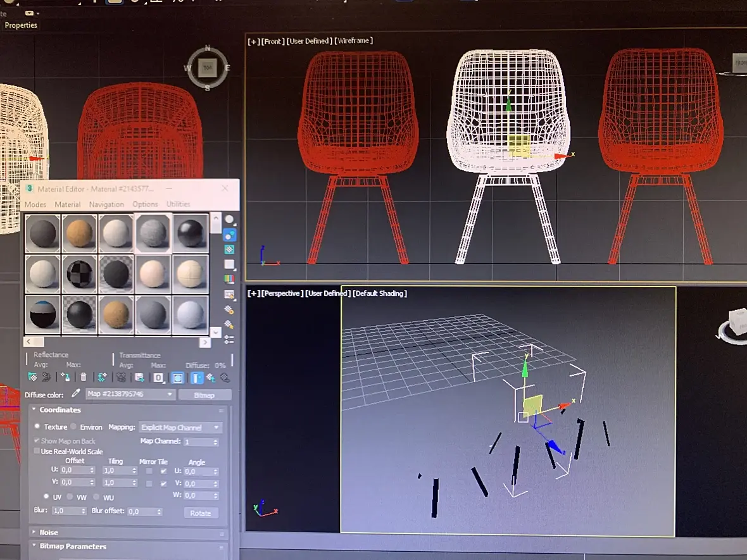Click the Reset Map trash icon
Viewport: 747px width, 560px height.
(84, 377)
